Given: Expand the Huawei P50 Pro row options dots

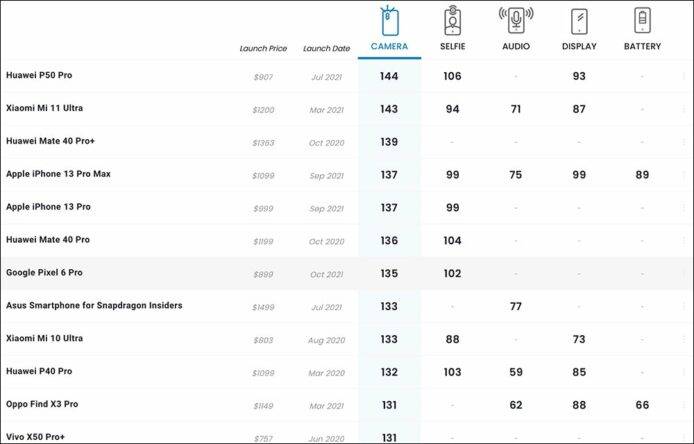Looking at the screenshot, I should (684, 76).
